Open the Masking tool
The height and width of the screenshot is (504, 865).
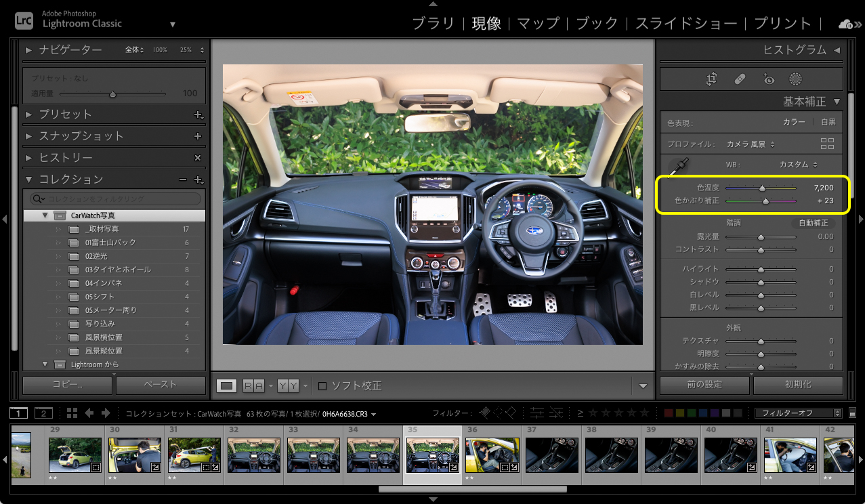[x=797, y=79]
